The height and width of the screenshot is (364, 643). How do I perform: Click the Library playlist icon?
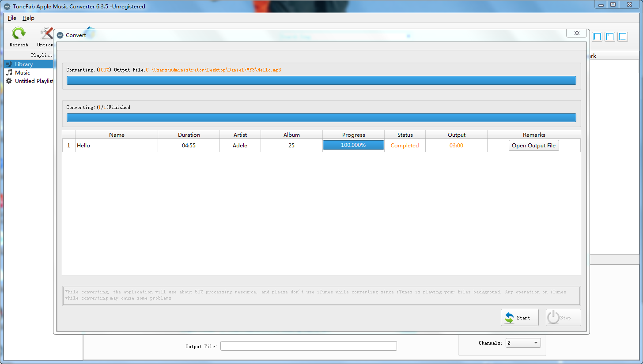(x=9, y=64)
